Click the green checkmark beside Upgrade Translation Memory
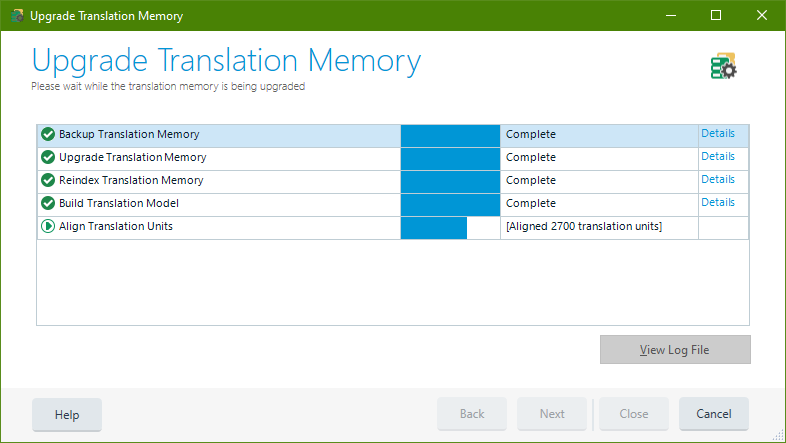786x443 pixels. tap(48, 157)
